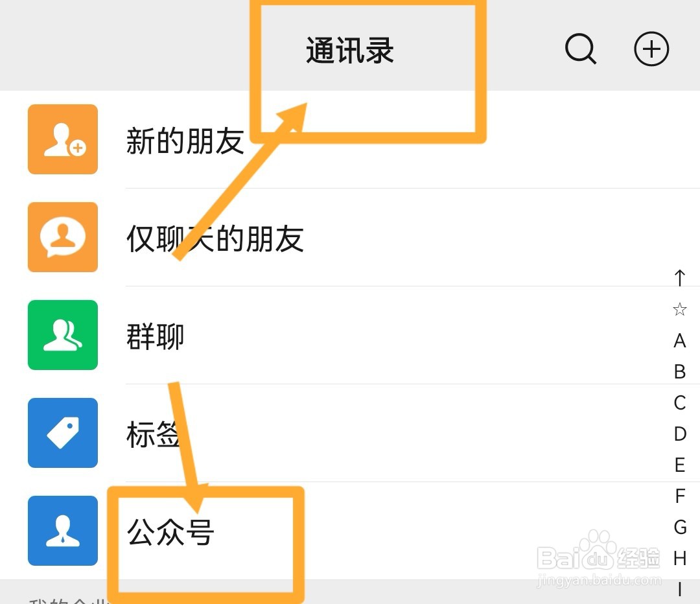The height and width of the screenshot is (604, 700).
Task: Tap the blue Tags label icon
Action: (63, 432)
